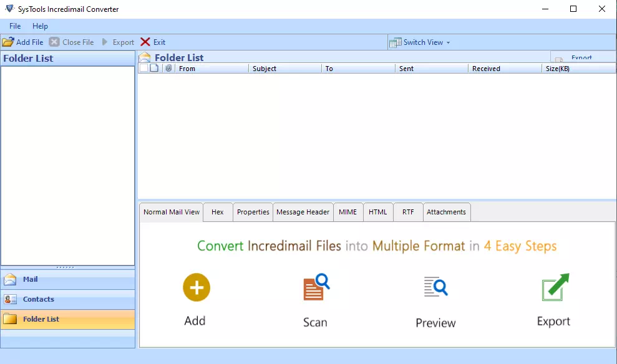Click the 'Export' step label
617x364 pixels.
(553, 321)
